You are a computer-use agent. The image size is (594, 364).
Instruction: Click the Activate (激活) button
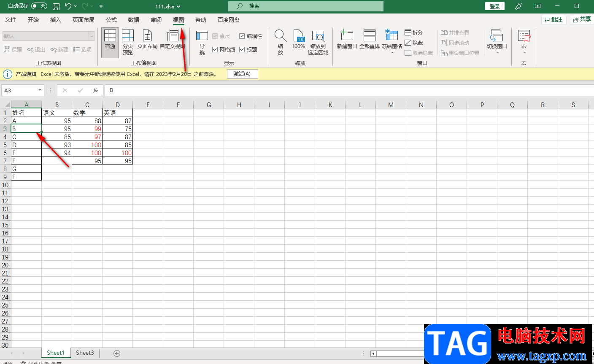(x=242, y=74)
